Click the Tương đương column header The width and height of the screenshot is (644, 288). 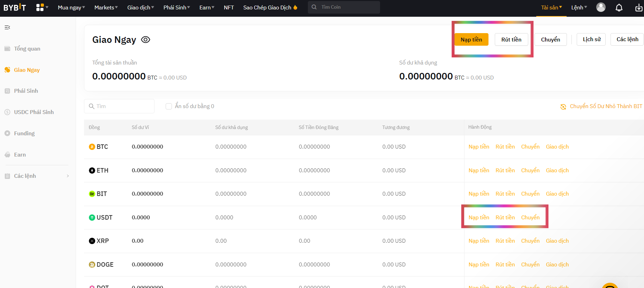click(396, 127)
